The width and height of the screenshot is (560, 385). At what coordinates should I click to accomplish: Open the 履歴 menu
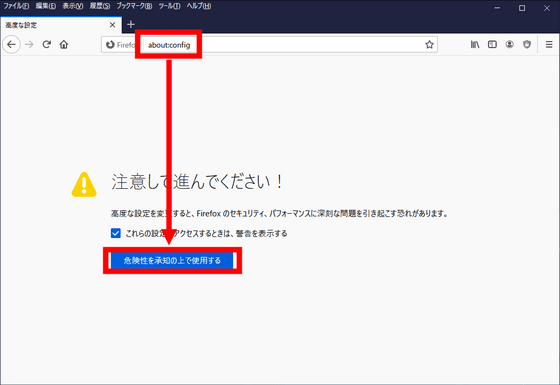coord(100,6)
